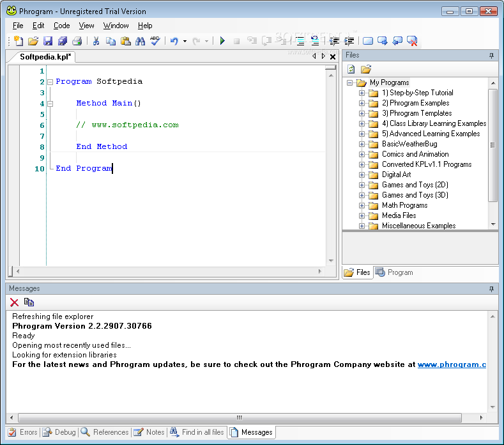Click the uncomment lines toolbar icon
This screenshot has height=445, width=504.
[x=315, y=41]
